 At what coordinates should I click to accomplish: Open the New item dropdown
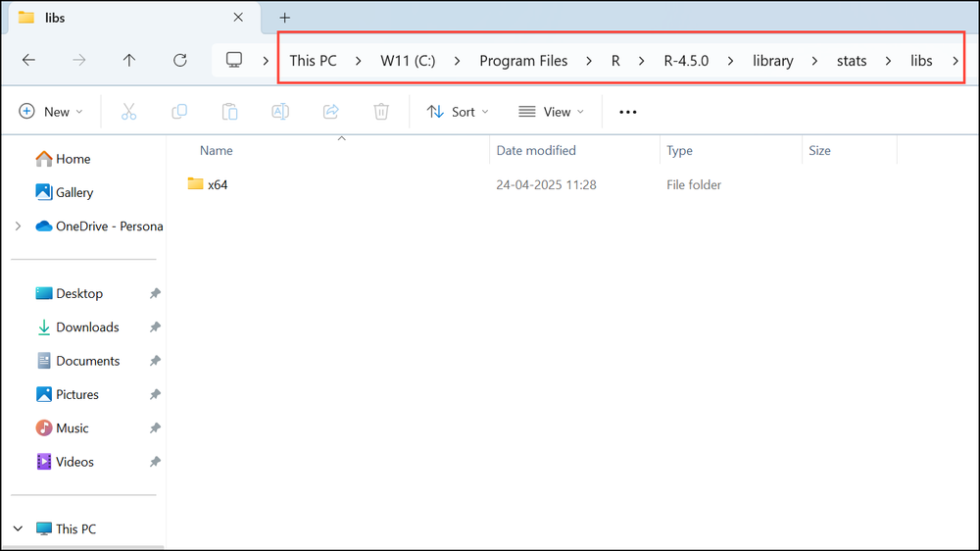(x=51, y=112)
